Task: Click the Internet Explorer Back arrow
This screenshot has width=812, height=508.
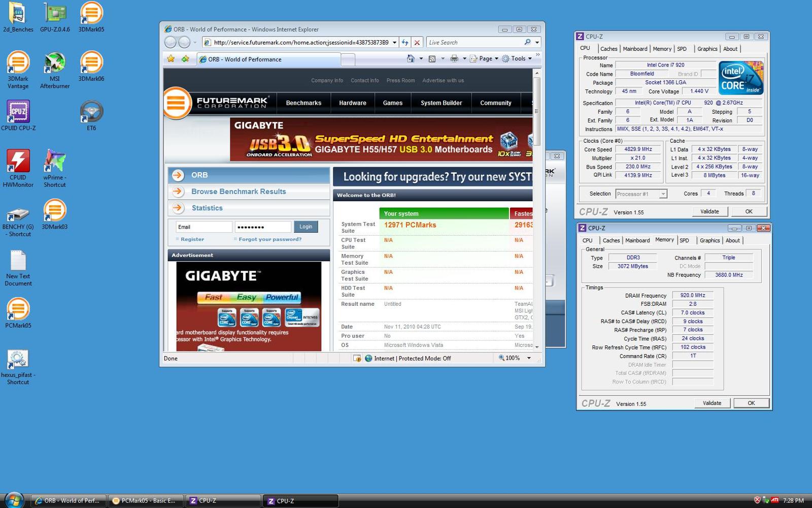Action: tap(171, 43)
